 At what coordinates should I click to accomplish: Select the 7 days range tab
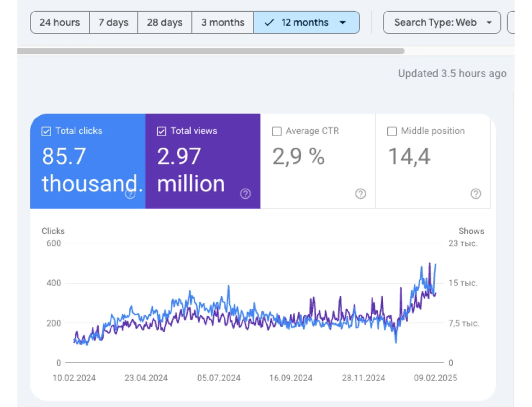[114, 22]
